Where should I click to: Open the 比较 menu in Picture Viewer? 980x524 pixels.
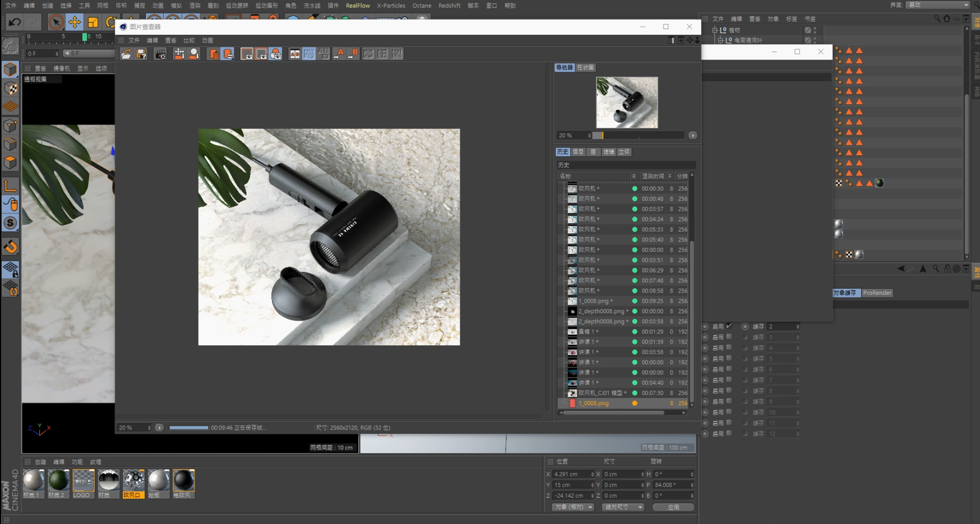click(189, 40)
